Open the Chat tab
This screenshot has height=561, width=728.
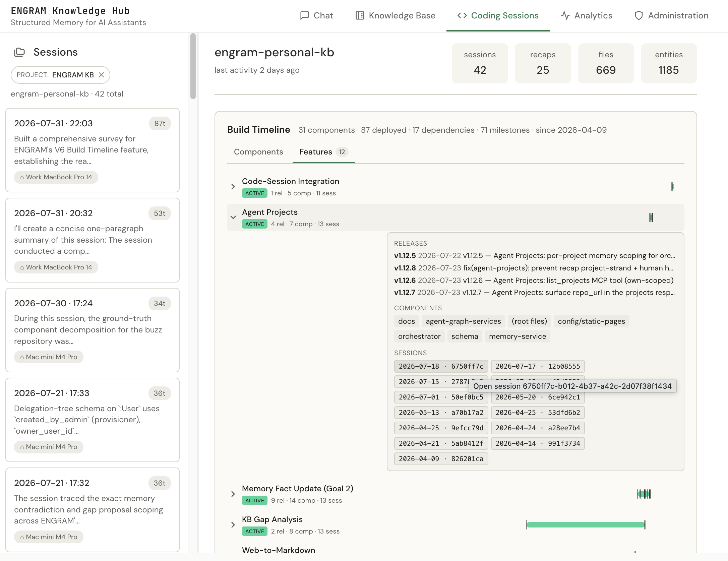(316, 15)
